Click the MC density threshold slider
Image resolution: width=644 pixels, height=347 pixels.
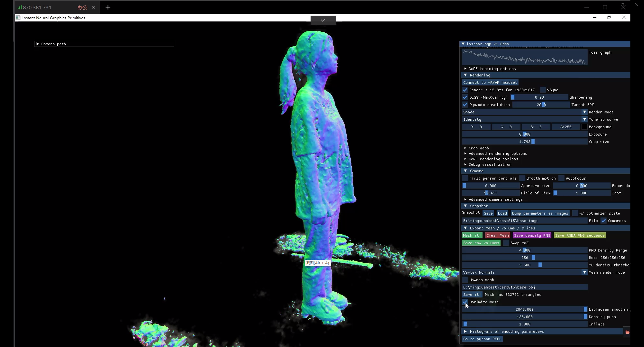pos(525,265)
